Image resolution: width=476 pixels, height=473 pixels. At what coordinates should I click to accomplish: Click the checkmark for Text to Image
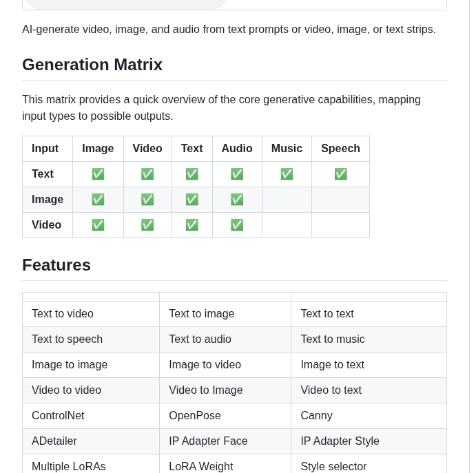(98, 174)
